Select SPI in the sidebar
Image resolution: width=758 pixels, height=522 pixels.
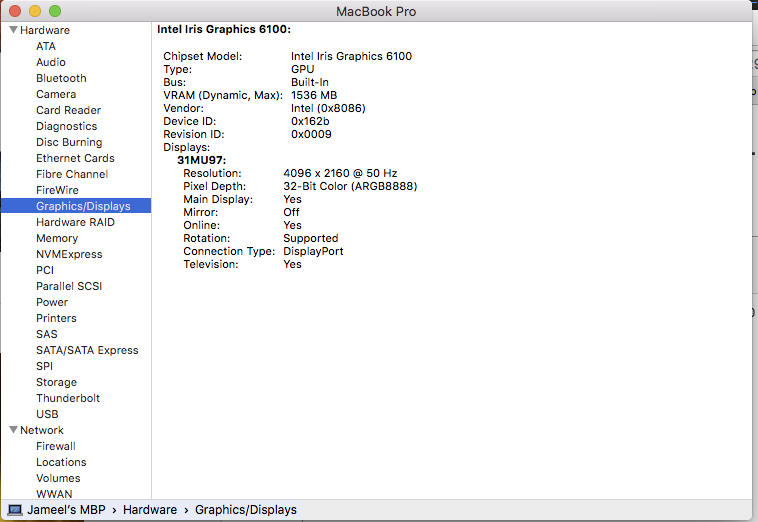point(44,366)
